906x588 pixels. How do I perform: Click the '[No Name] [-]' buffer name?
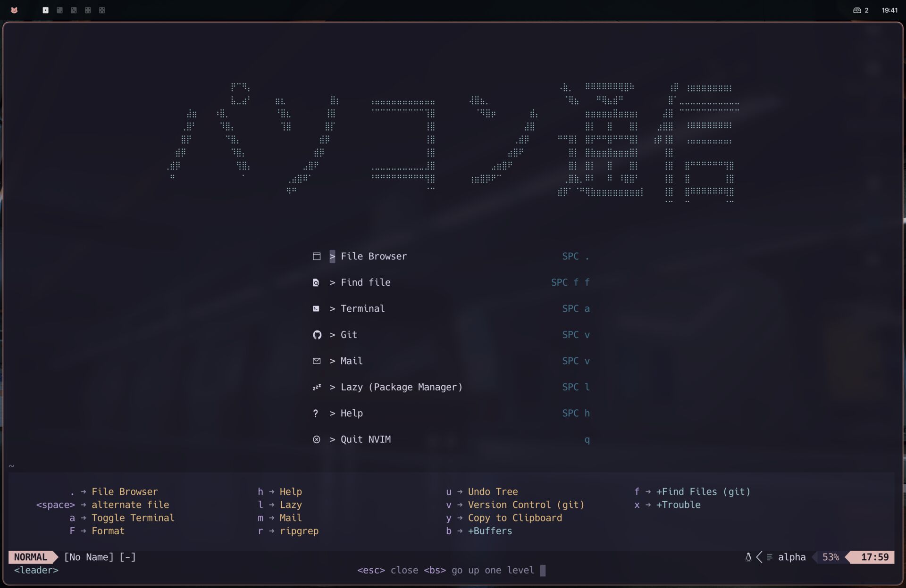point(100,557)
